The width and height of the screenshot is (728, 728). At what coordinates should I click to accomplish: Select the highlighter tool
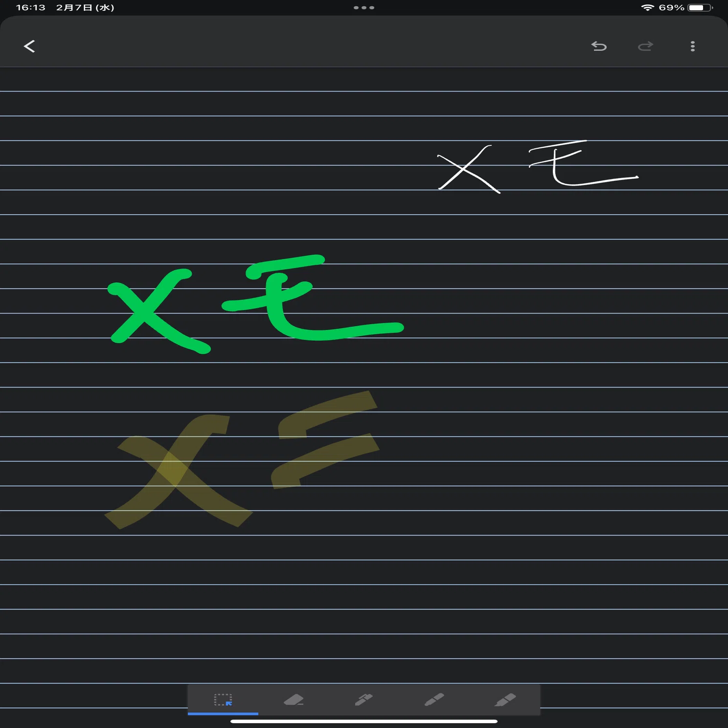point(505,700)
